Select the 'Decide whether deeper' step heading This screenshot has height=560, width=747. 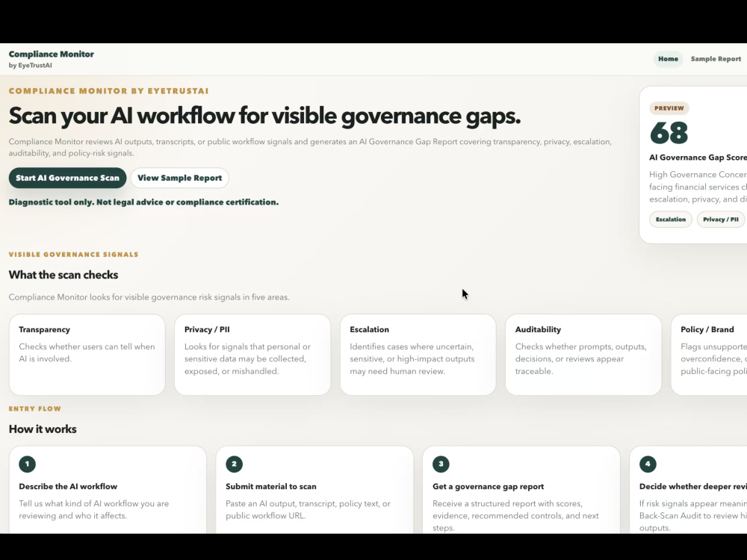693,487
